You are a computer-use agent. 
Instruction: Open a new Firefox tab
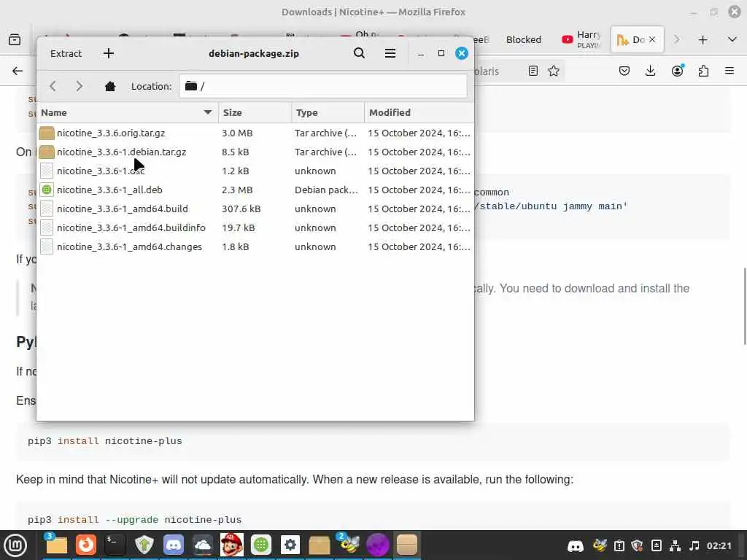tap(703, 40)
